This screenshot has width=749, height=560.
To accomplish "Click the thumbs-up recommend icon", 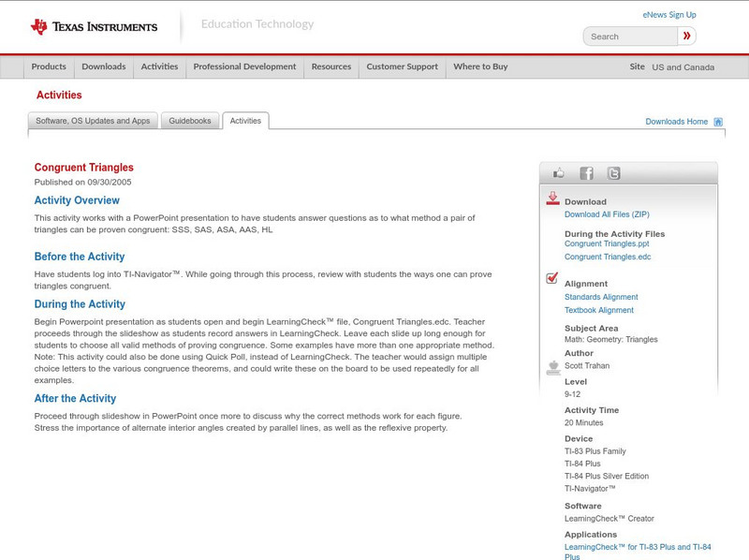I will coord(560,172).
